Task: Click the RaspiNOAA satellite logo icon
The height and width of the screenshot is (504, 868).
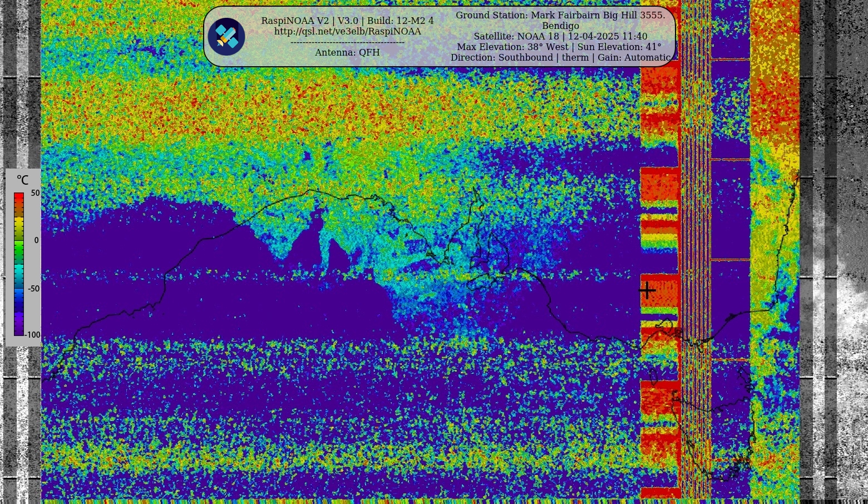Action: [x=226, y=37]
